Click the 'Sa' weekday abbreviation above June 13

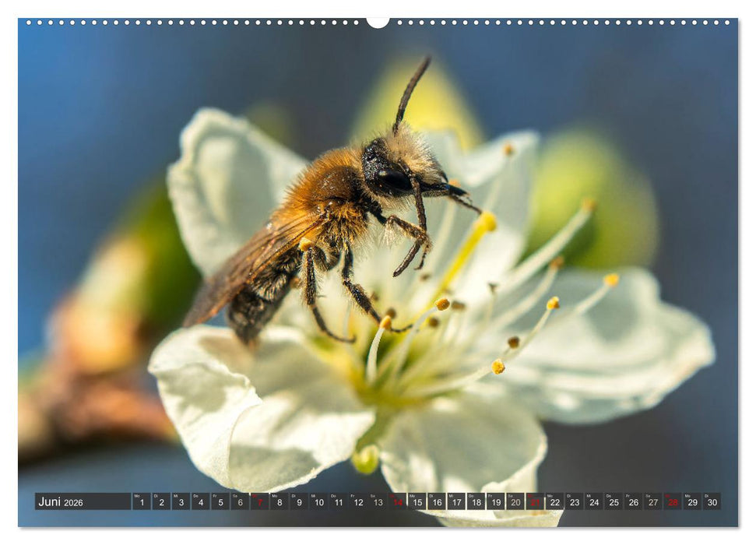(x=371, y=496)
